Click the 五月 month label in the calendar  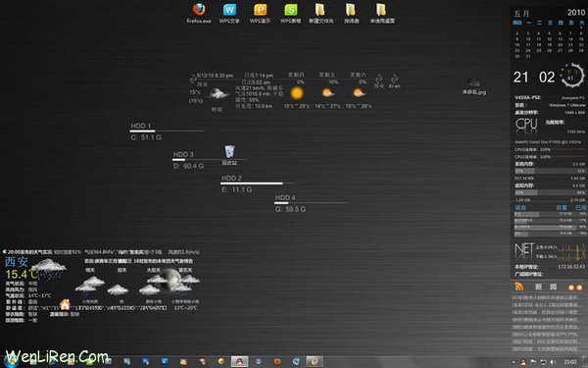pyautogui.click(x=521, y=14)
